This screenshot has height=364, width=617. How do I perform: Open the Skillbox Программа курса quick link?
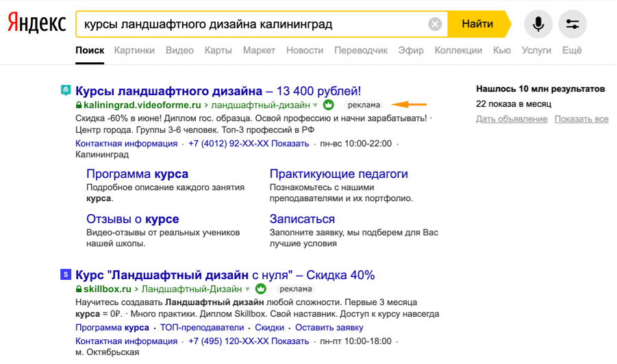click(112, 328)
